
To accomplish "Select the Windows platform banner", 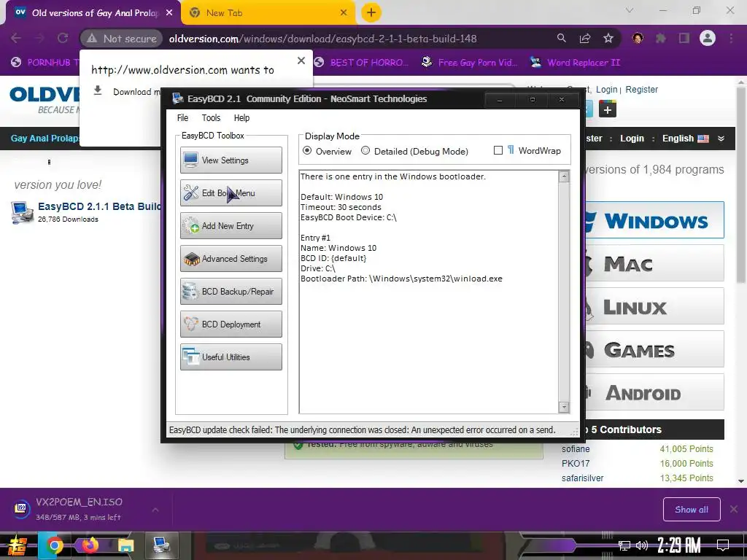I will click(x=654, y=220).
